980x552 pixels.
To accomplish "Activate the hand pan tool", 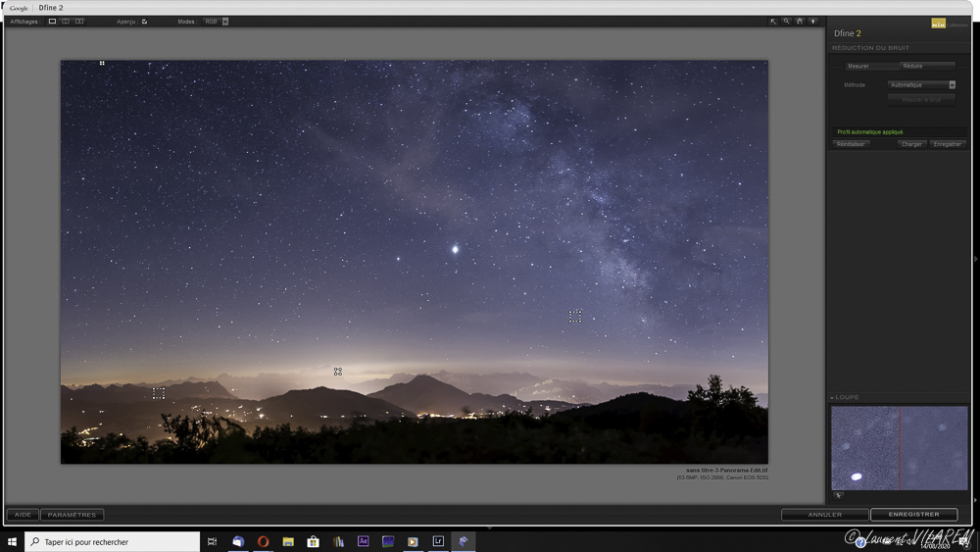I will point(800,22).
